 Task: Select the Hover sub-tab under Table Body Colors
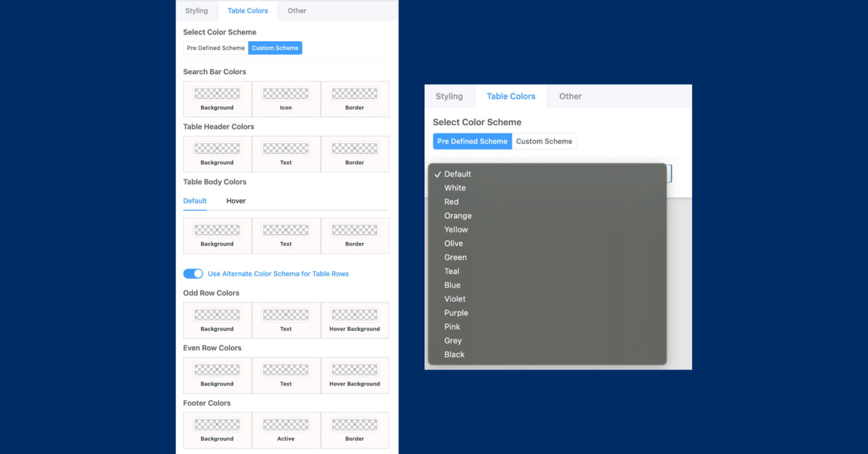pos(236,200)
